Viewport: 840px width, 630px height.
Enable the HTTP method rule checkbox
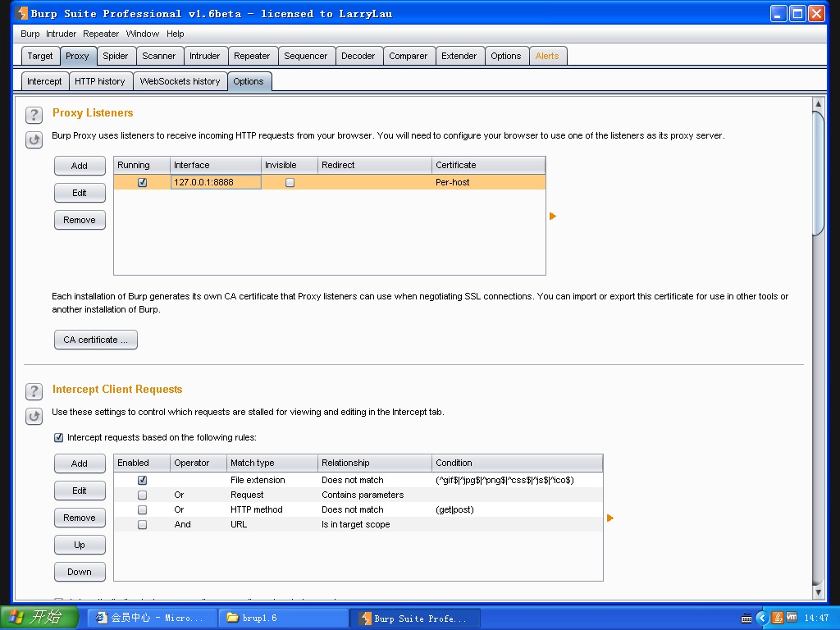[143, 510]
